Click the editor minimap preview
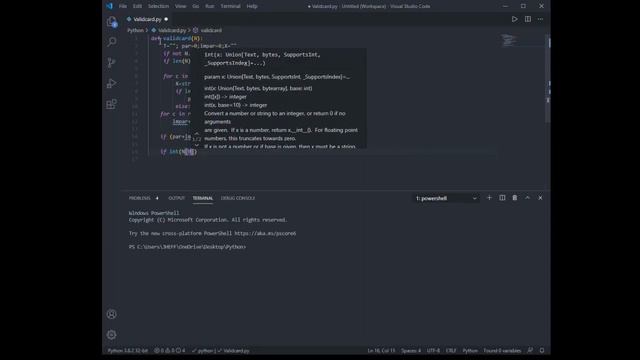The image size is (640, 360). tap(509, 40)
